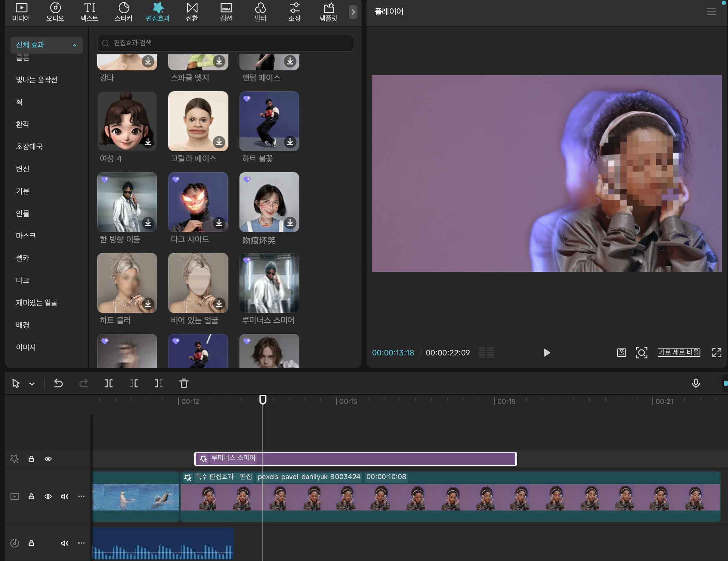Click the microphone voiceover record icon
This screenshot has width=728, height=561.
[696, 383]
